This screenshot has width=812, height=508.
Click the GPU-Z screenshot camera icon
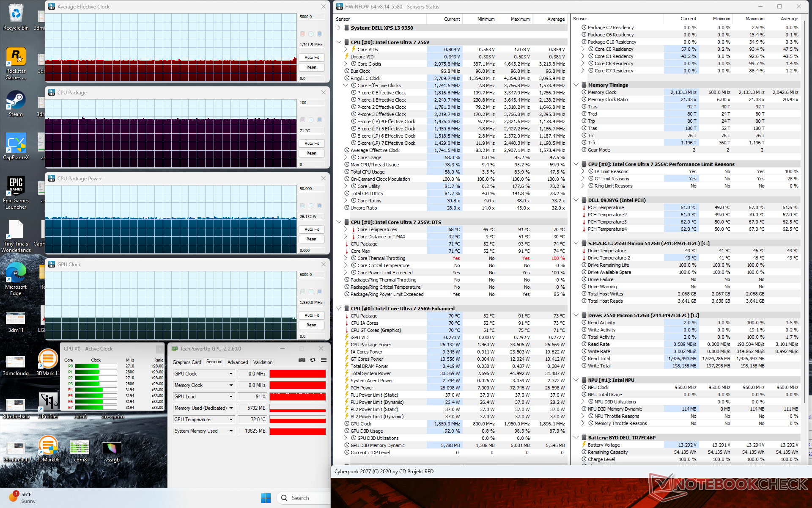[x=302, y=360]
